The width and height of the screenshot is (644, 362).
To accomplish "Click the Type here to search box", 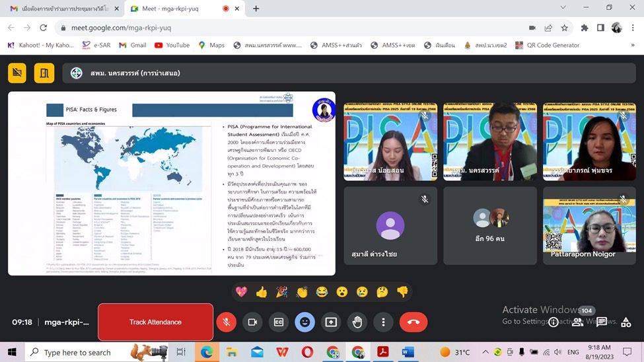I will coord(98,352).
